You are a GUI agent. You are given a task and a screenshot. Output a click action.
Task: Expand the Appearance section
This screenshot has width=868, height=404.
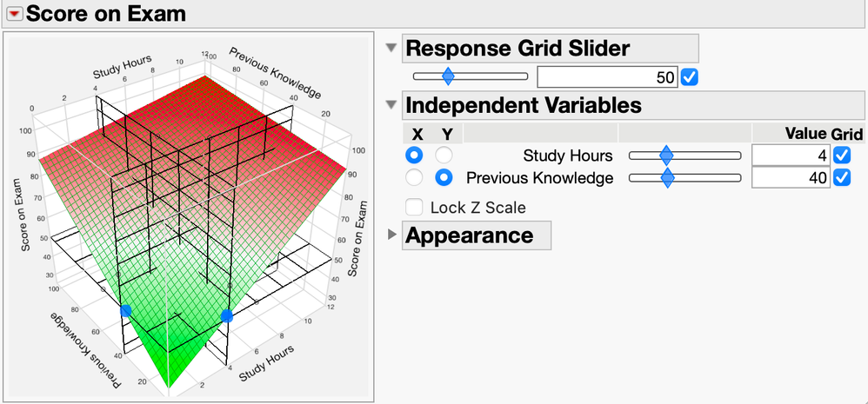[391, 235]
